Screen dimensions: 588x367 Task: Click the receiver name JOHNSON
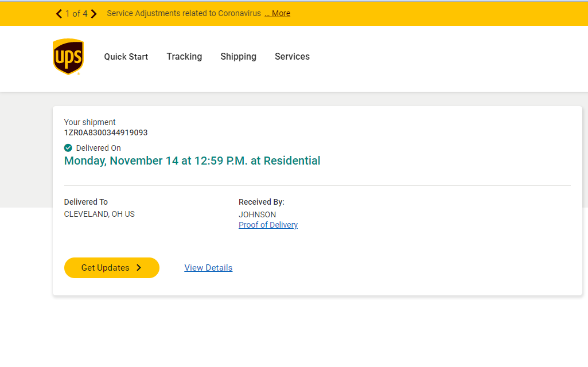[x=257, y=214]
